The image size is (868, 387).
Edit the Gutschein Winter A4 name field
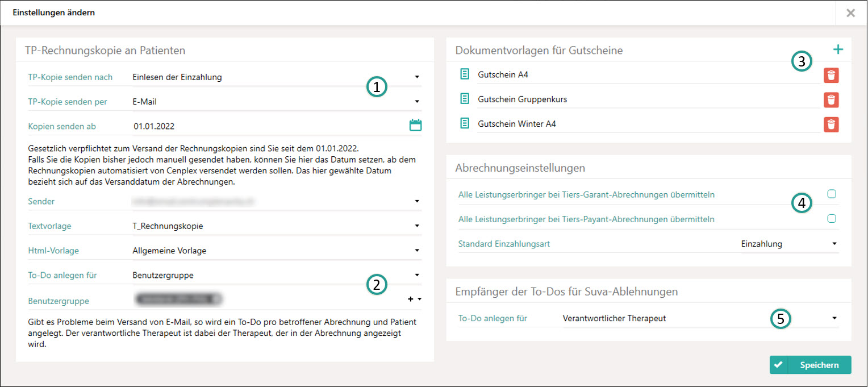point(648,124)
